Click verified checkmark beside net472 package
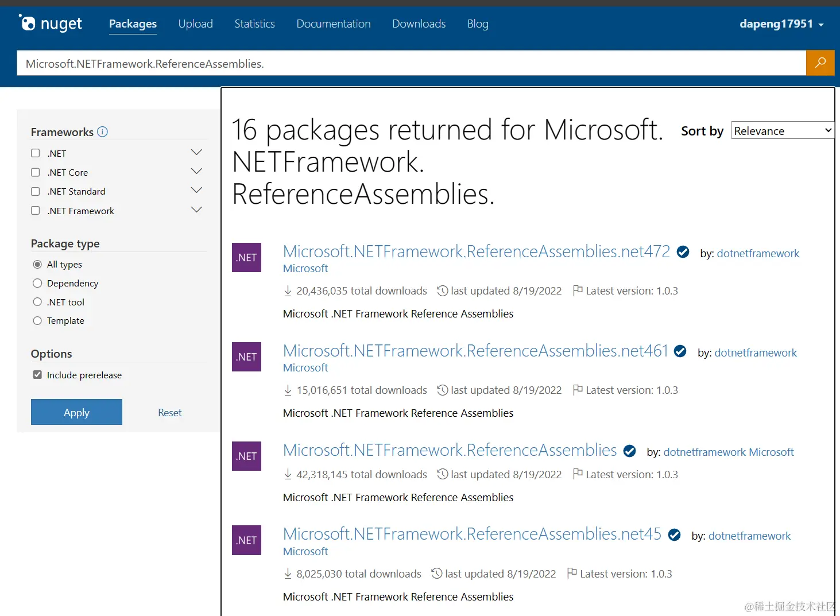 (683, 252)
